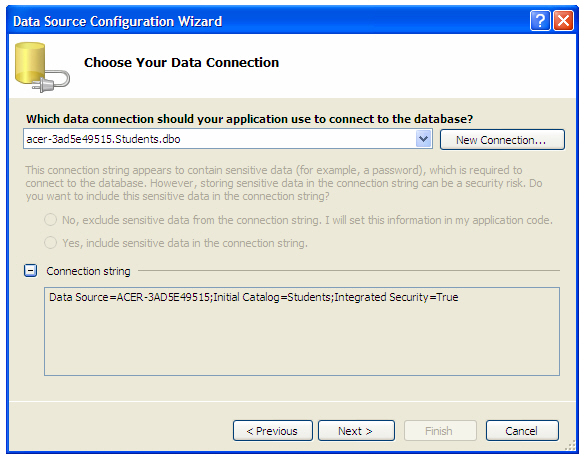Click the disabled Finish button
The image size is (585, 459).
point(440,431)
